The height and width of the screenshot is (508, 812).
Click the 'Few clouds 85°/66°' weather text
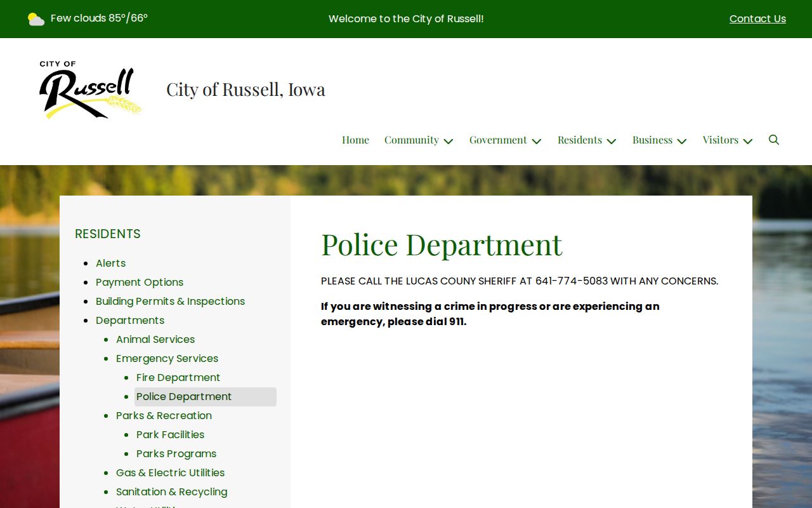pos(99,18)
